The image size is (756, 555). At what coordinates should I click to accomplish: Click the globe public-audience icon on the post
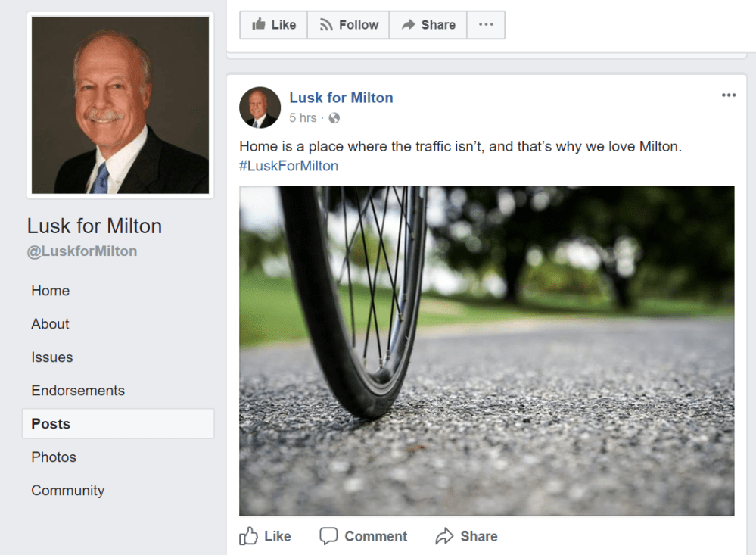[334, 118]
